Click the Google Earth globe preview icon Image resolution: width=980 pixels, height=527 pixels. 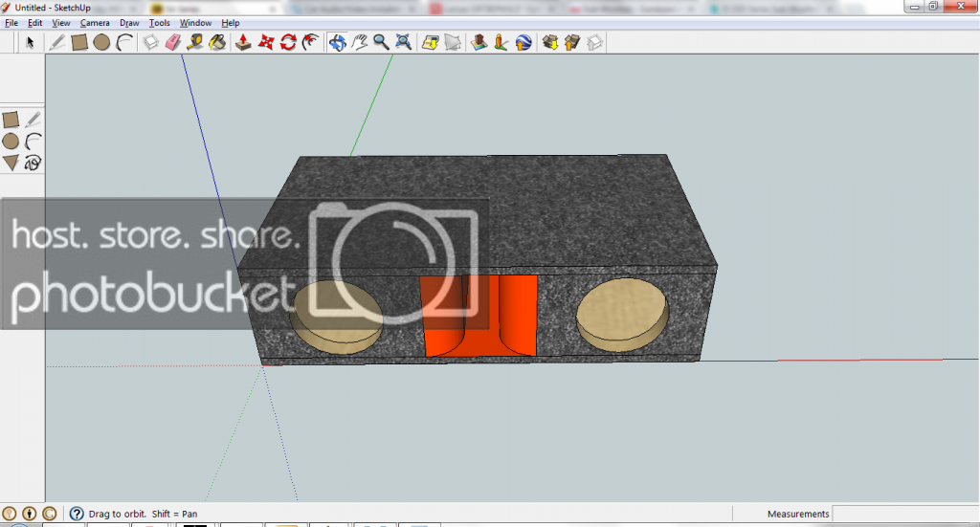pyautogui.click(x=523, y=42)
